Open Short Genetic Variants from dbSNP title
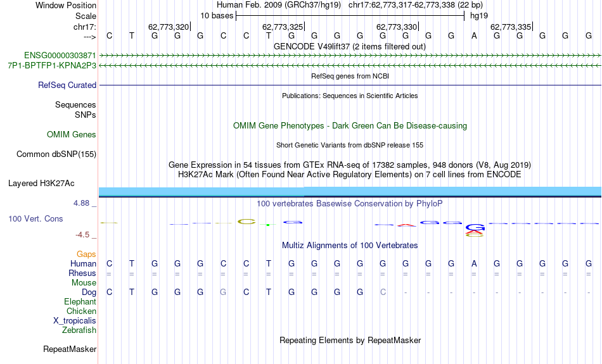This screenshot has height=364, width=602. pos(350,145)
